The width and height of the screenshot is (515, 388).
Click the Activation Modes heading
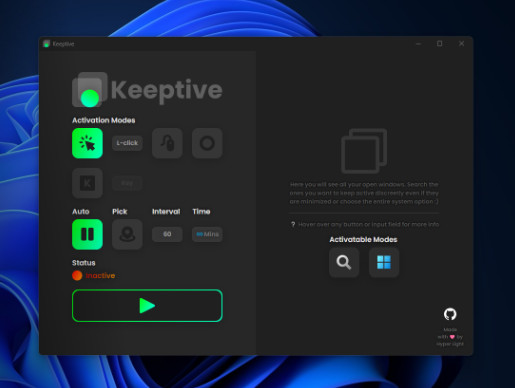point(104,120)
